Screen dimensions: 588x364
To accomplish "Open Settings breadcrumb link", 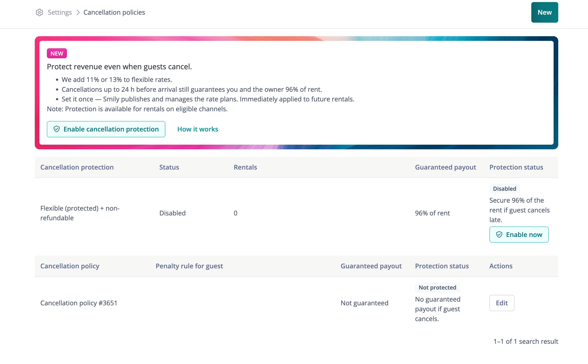I will 60,12.
